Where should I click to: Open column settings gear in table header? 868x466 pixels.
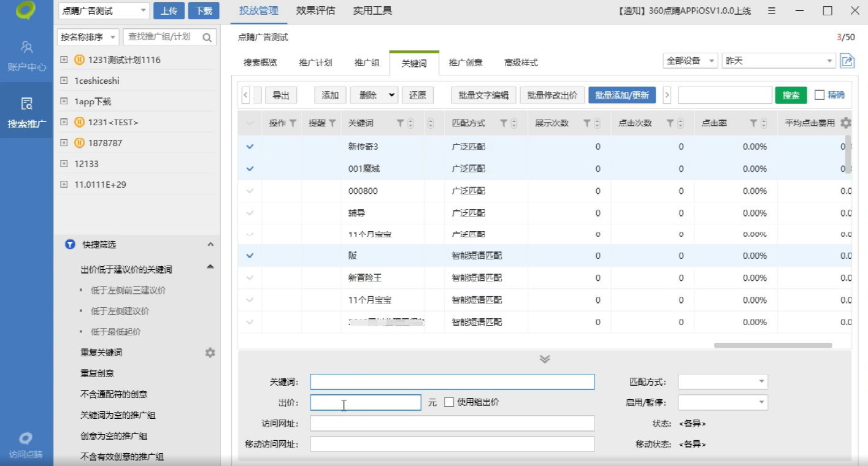coord(846,123)
